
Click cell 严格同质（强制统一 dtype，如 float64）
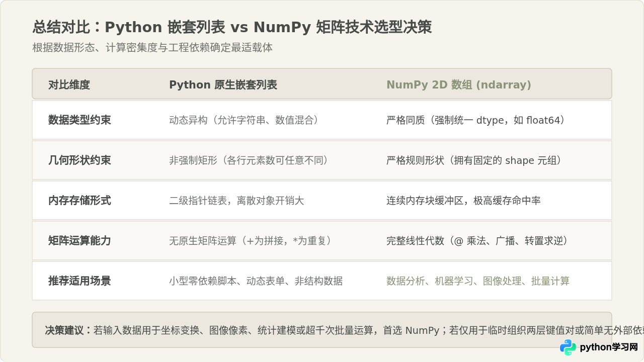(476, 120)
